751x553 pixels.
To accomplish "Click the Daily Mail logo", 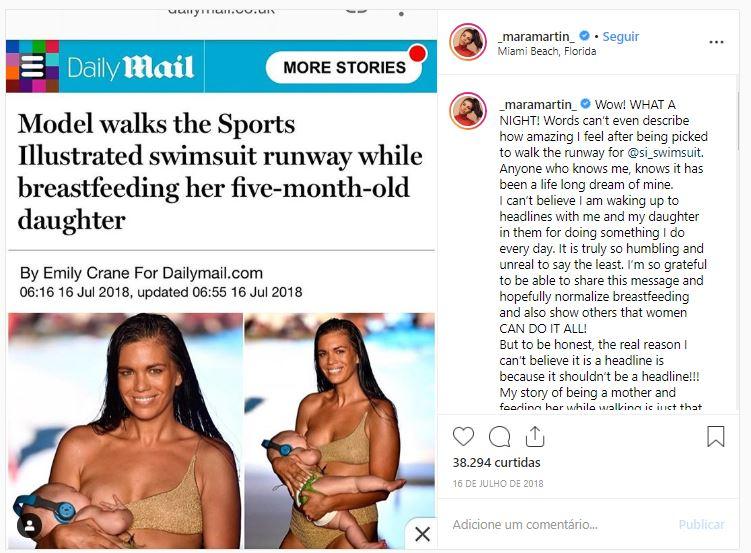I will pyautogui.click(x=130, y=67).
